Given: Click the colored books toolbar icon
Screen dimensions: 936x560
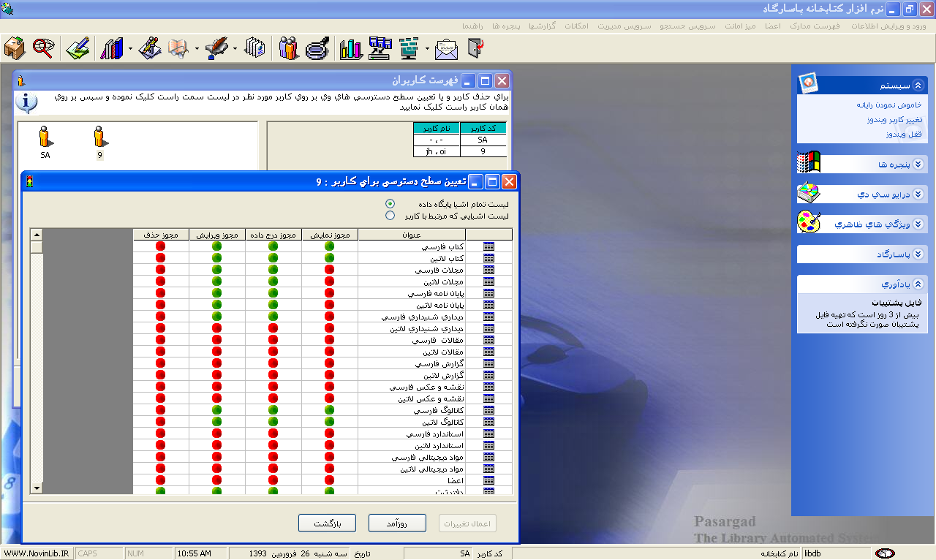Looking at the screenshot, I should [111, 48].
